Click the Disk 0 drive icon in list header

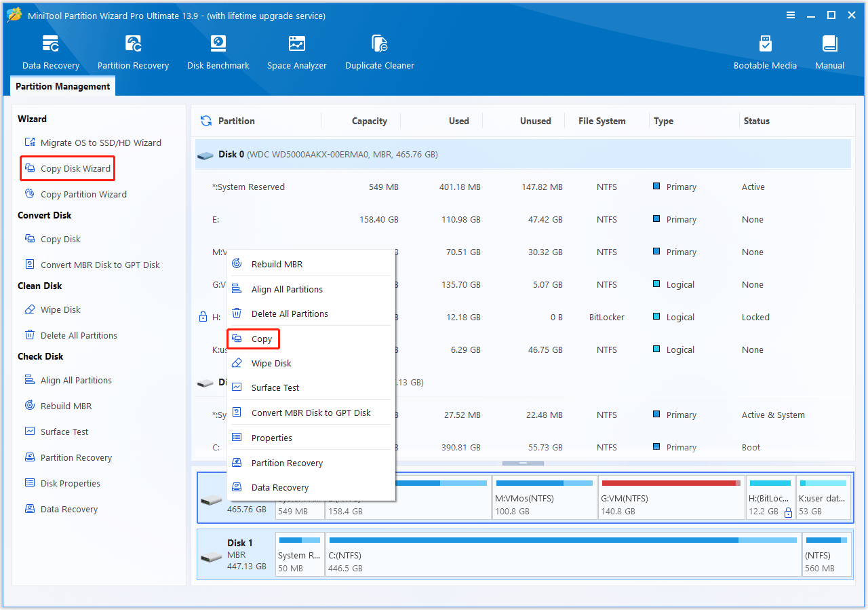pos(205,155)
